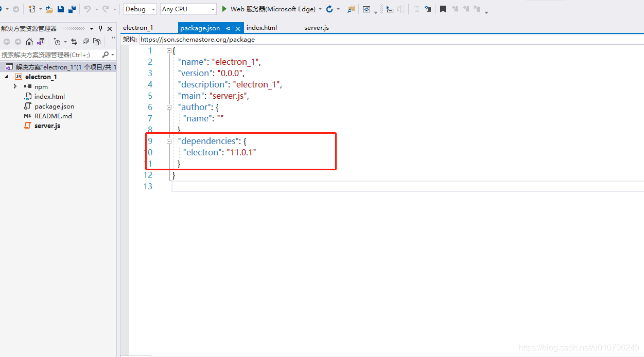This screenshot has width=644, height=357.
Task: Select the 解决方案"electron_1" solution node
Action: 58,67
